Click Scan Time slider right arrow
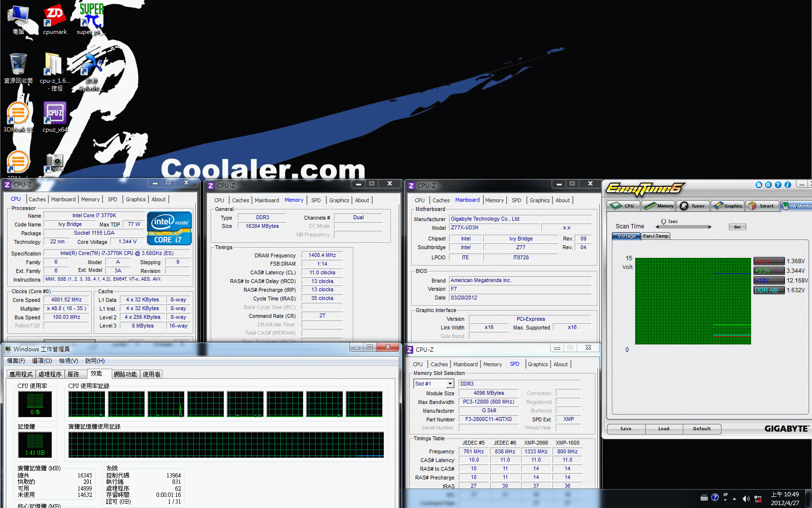Screen dimensions: 812x508 click(x=710, y=227)
